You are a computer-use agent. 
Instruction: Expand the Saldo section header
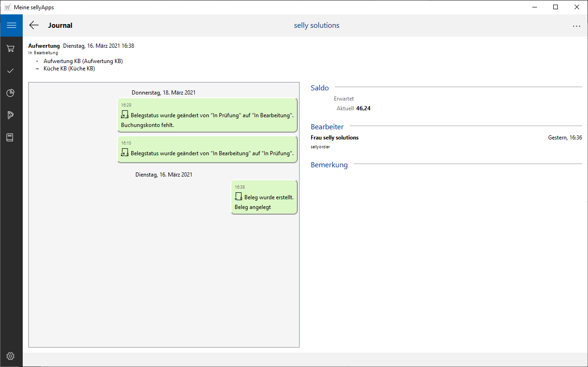tap(320, 88)
